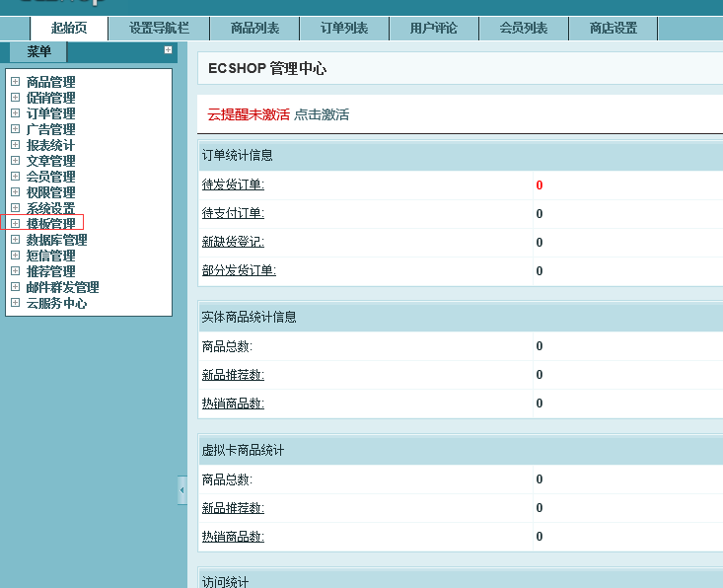Select 权限管理 in the menu tree
723x588 pixels.
pyautogui.click(x=50, y=192)
